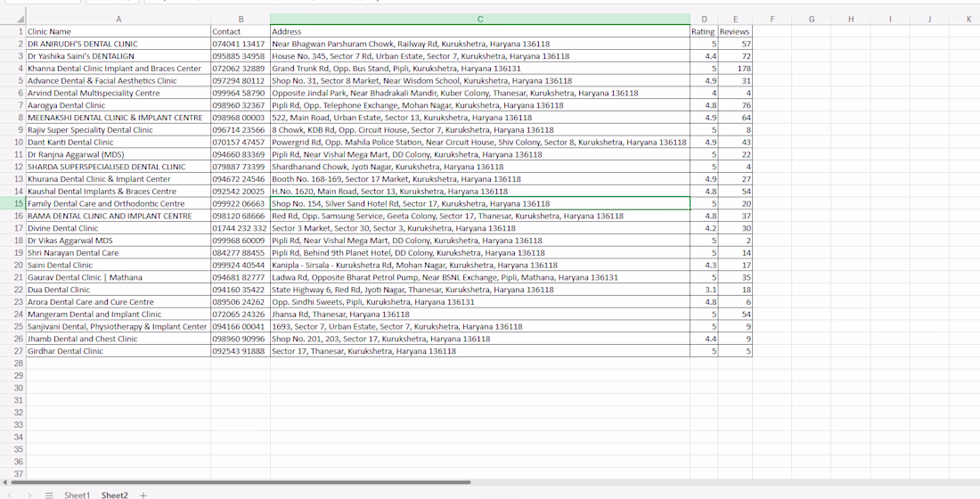Screen dimensions: 980x499
Task: Select row header 28
Action: coord(13,364)
